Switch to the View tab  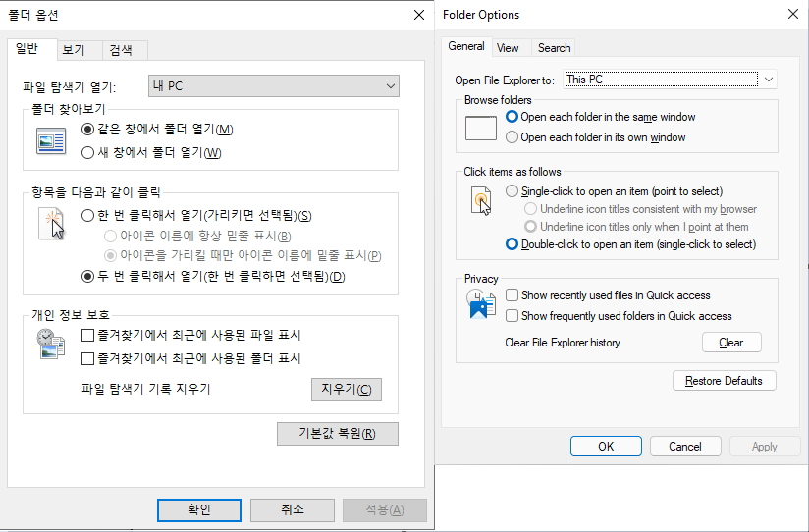click(x=512, y=48)
